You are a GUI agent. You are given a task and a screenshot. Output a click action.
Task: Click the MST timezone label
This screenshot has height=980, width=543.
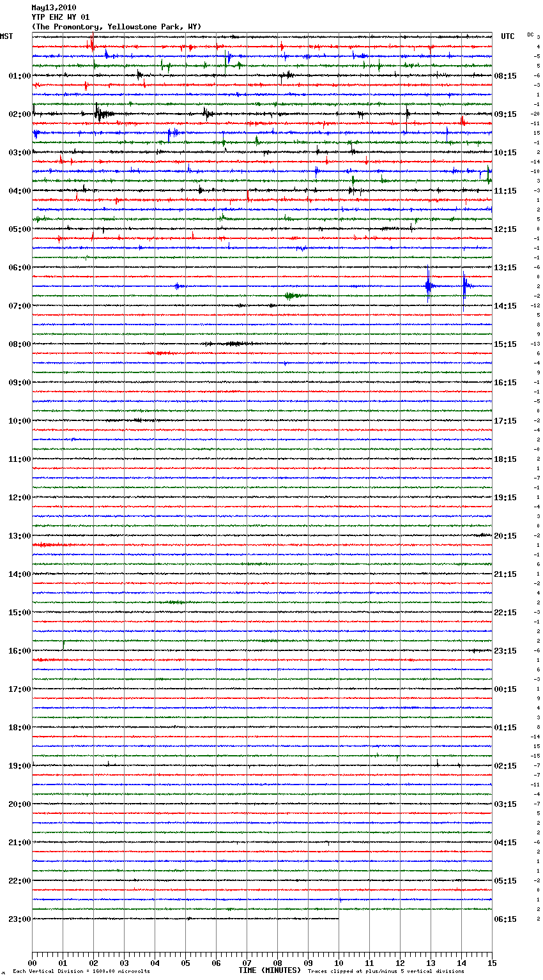point(6,36)
